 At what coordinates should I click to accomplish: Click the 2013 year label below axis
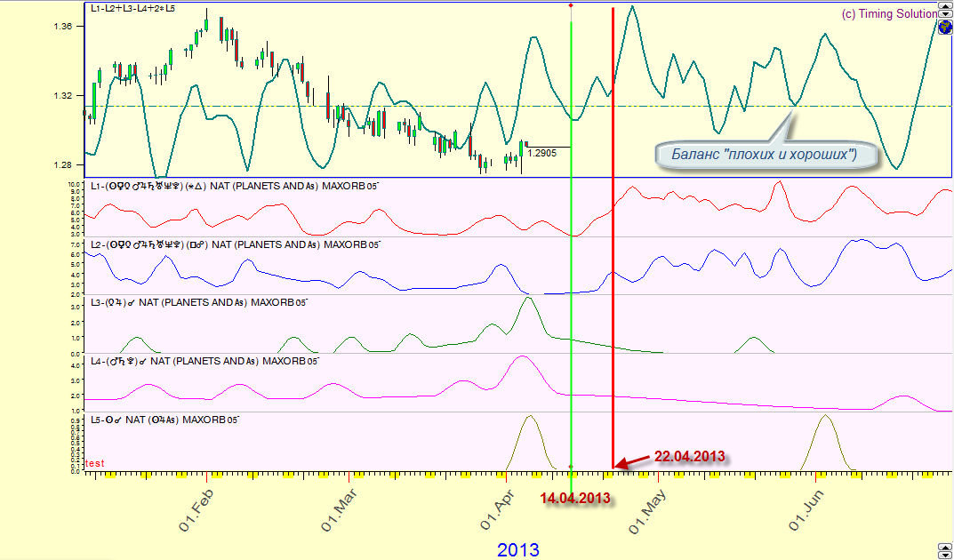coord(517,549)
